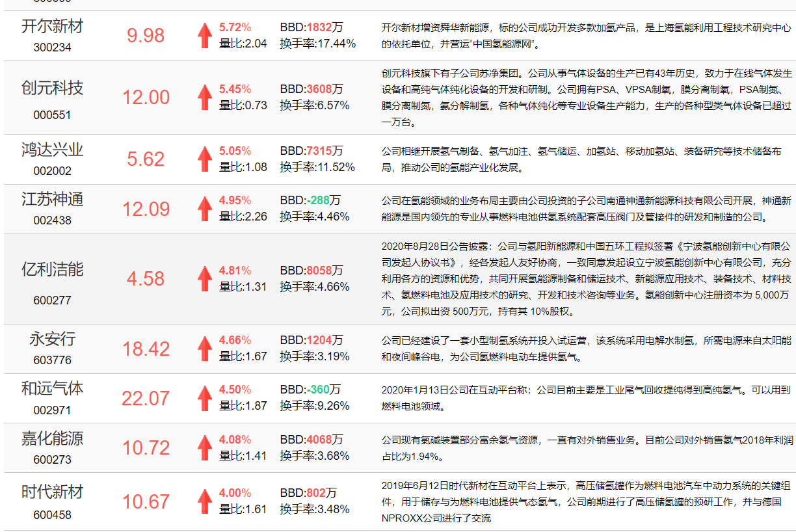Click price 10.67 of 时代新材
This screenshot has width=796, height=532.
coord(146,501)
